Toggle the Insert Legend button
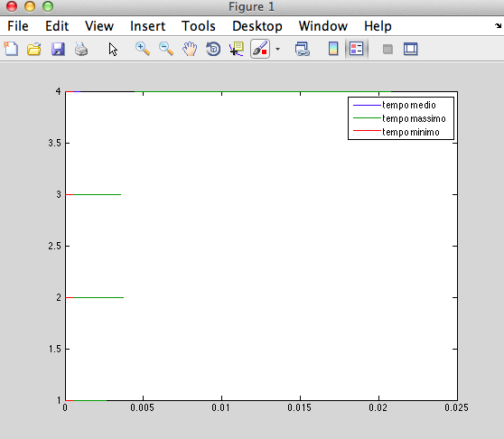504x439 pixels. point(357,49)
